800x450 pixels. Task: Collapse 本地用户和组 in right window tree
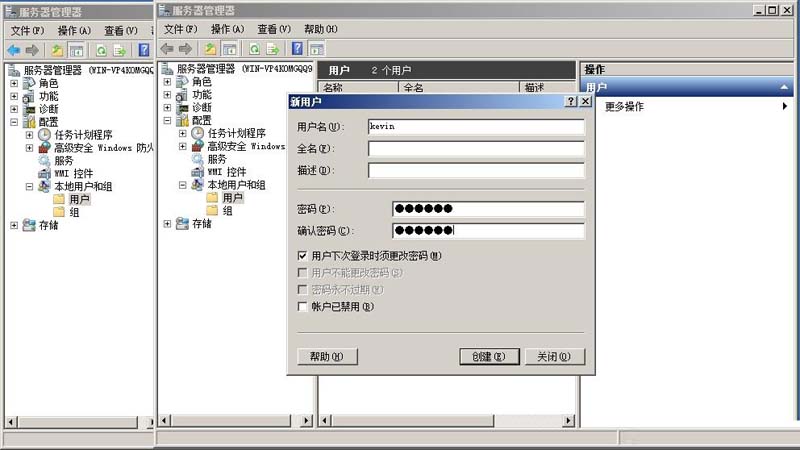(183, 185)
